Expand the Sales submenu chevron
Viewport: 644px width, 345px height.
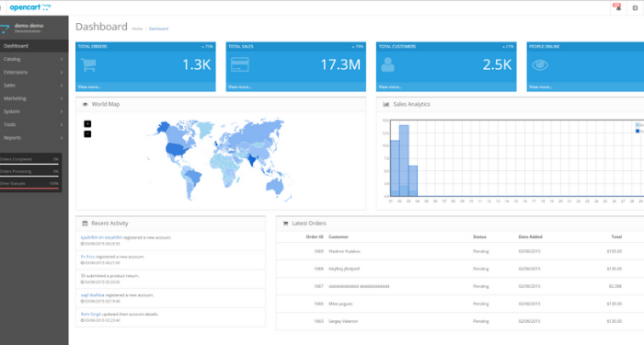point(62,86)
